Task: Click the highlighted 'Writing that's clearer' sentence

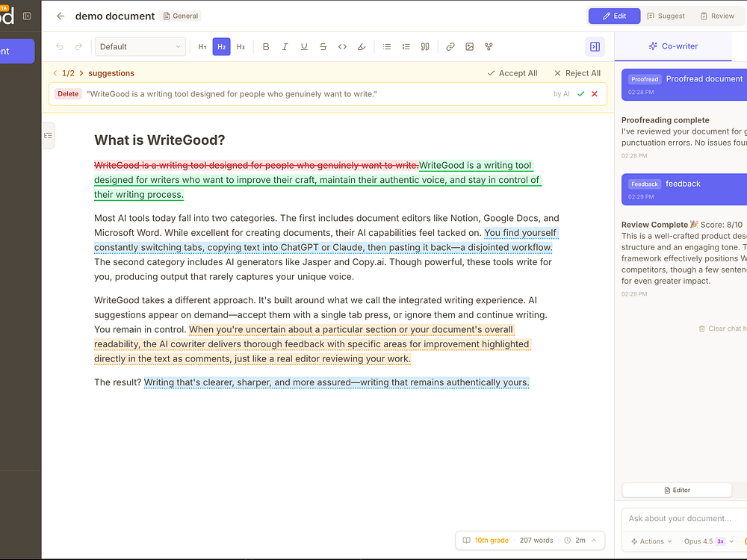Action: (x=336, y=382)
